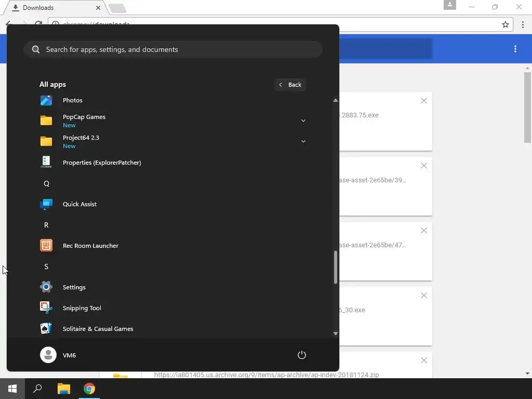Expand the PopCap Games folder chevron

click(x=303, y=121)
